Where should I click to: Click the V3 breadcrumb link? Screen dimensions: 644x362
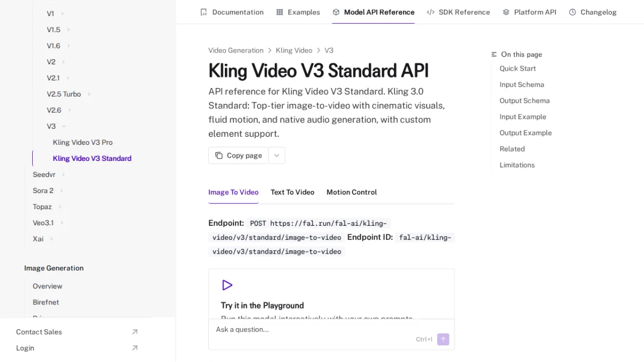coord(329,50)
